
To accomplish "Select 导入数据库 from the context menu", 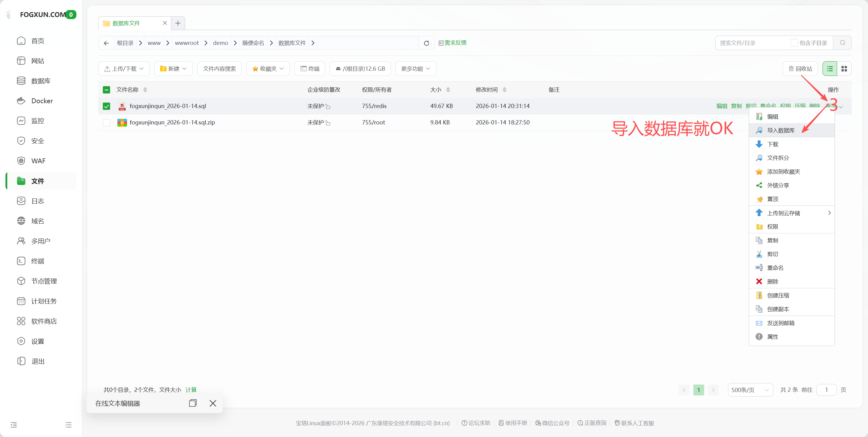I will (x=781, y=130).
